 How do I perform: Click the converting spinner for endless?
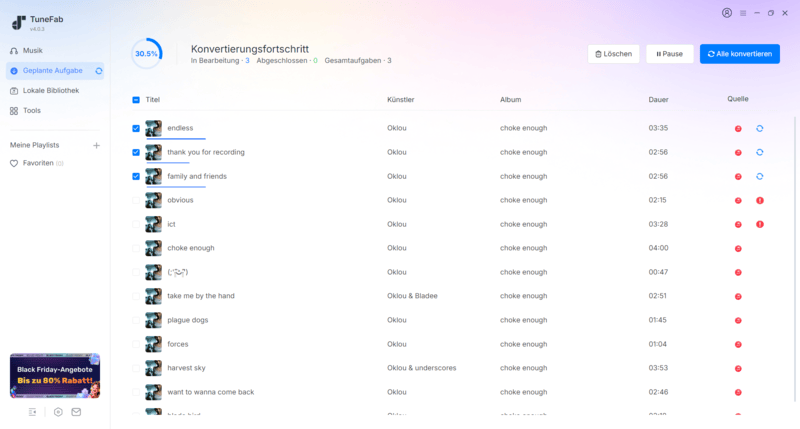(x=760, y=129)
